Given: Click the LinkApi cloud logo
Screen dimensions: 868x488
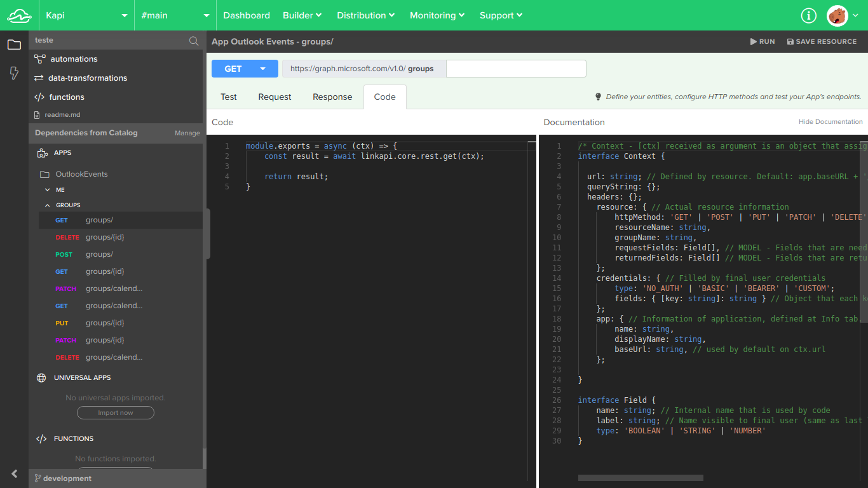Looking at the screenshot, I should point(19,15).
